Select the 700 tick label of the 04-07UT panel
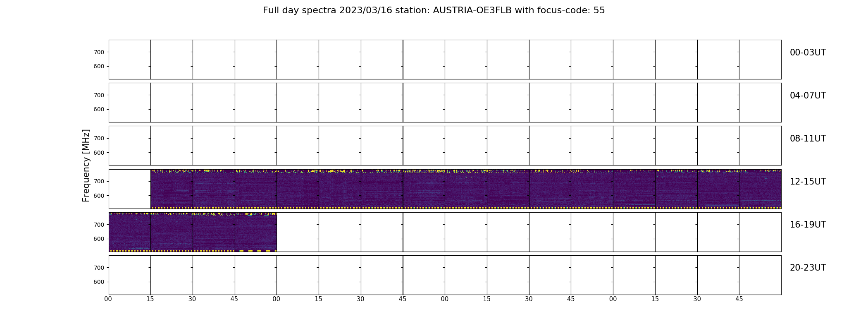Image resolution: width=868 pixels, height=331 pixels. [x=99, y=95]
